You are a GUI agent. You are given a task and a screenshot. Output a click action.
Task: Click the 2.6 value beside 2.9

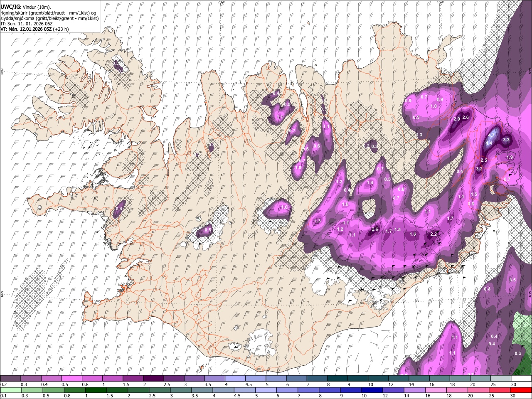[x=465, y=117]
